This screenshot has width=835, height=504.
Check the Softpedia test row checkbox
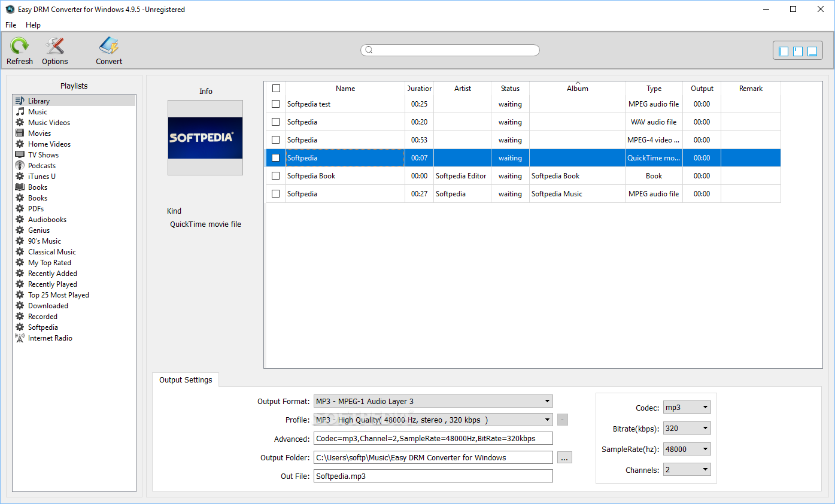pos(276,104)
